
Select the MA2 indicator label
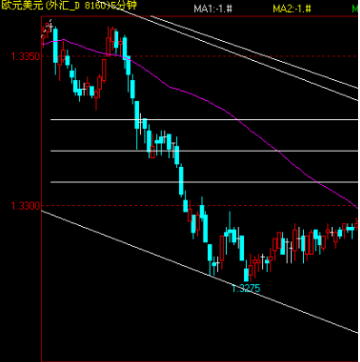[x=292, y=9]
